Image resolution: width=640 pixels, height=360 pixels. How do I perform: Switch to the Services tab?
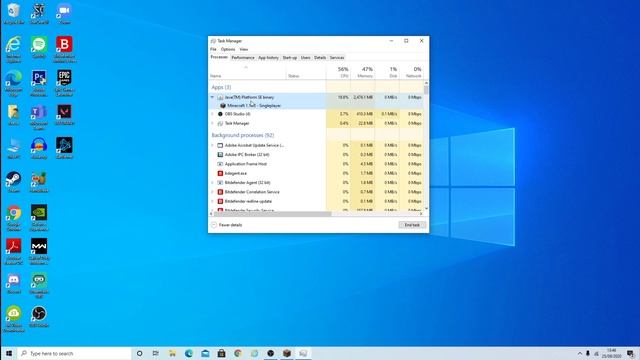337,58
